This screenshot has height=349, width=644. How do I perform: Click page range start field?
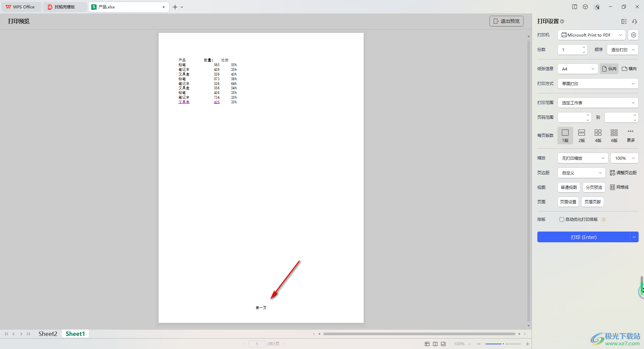click(x=572, y=117)
